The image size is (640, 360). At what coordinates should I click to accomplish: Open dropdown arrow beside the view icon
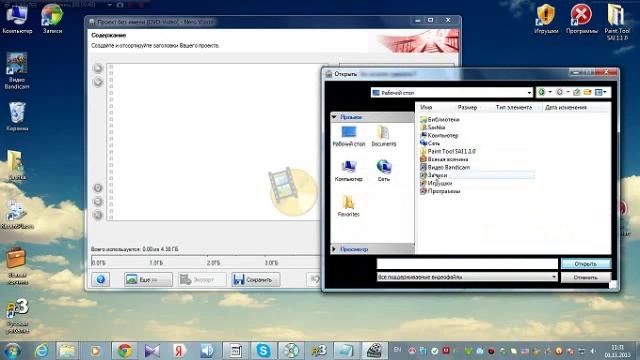click(x=605, y=93)
